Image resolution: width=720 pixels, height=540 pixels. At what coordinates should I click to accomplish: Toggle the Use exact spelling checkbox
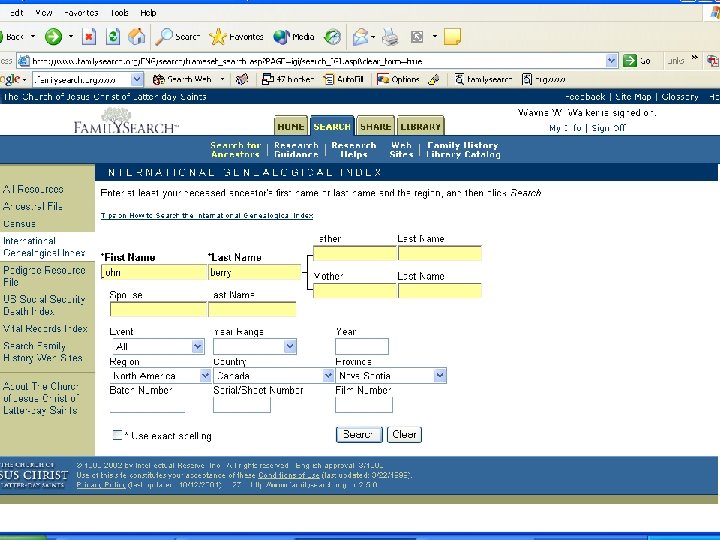pos(117,435)
